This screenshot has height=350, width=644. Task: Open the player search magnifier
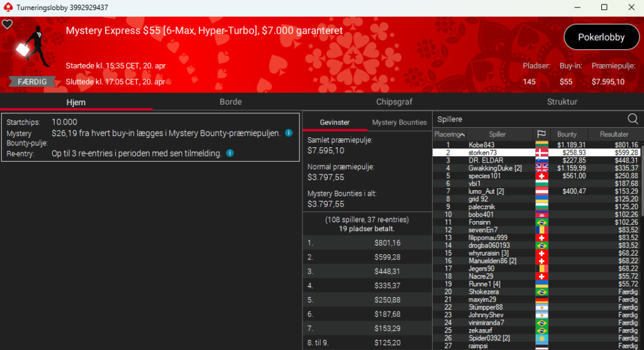click(x=633, y=119)
